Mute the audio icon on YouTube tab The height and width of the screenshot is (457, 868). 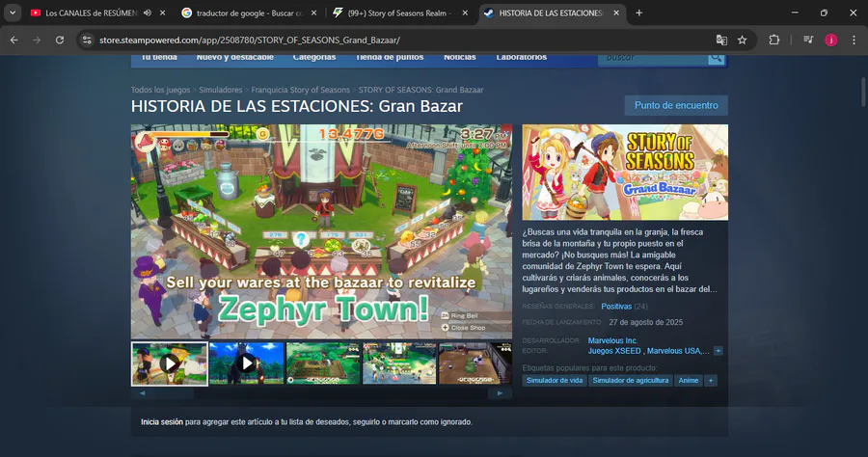(x=148, y=13)
